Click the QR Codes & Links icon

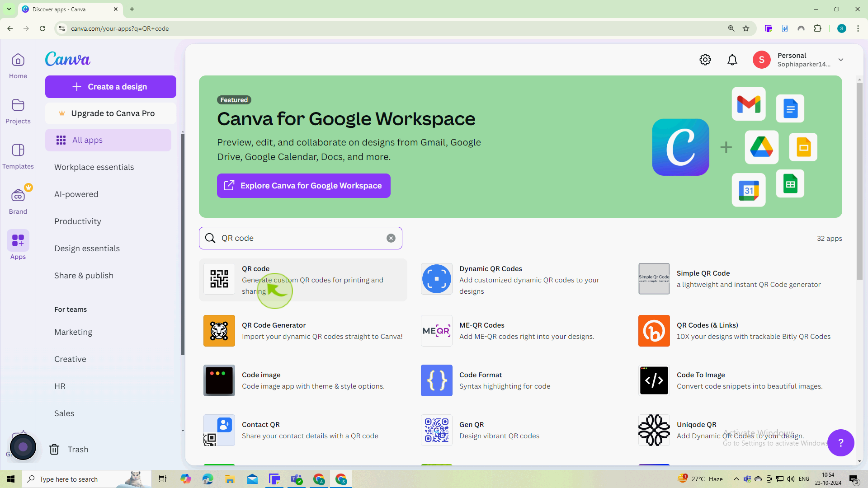pyautogui.click(x=655, y=330)
